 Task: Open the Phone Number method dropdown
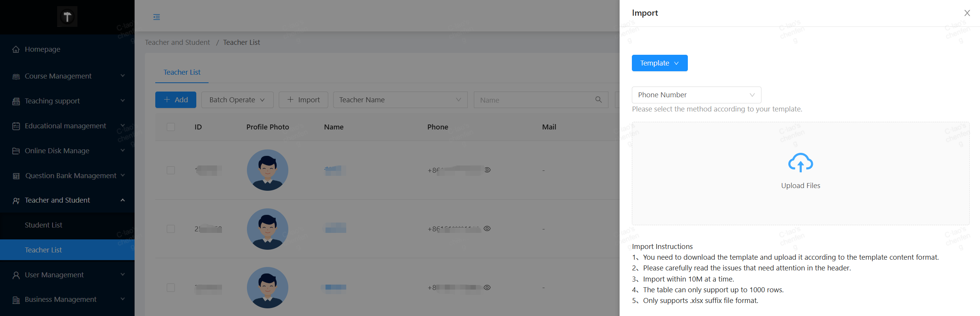(x=696, y=95)
